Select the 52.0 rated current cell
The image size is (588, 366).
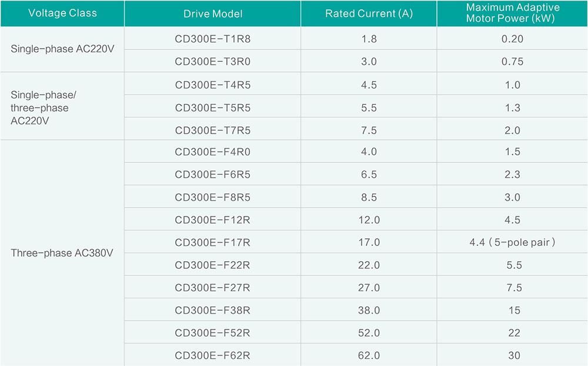click(x=369, y=333)
